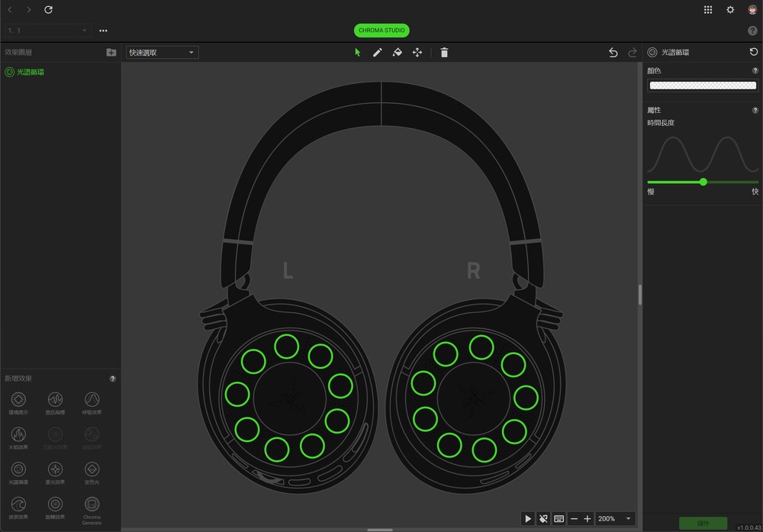
Task: Zoom in with the plus button
Action: tap(588, 519)
